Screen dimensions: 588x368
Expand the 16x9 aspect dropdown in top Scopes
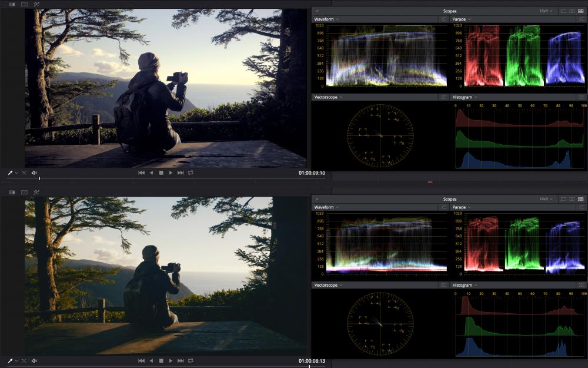pyautogui.click(x=546, y=11)
